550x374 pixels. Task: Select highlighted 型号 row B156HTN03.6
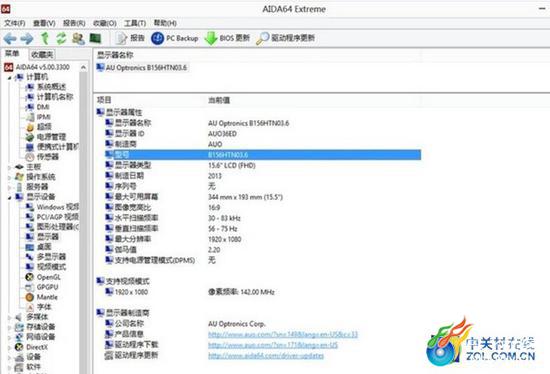263,155
